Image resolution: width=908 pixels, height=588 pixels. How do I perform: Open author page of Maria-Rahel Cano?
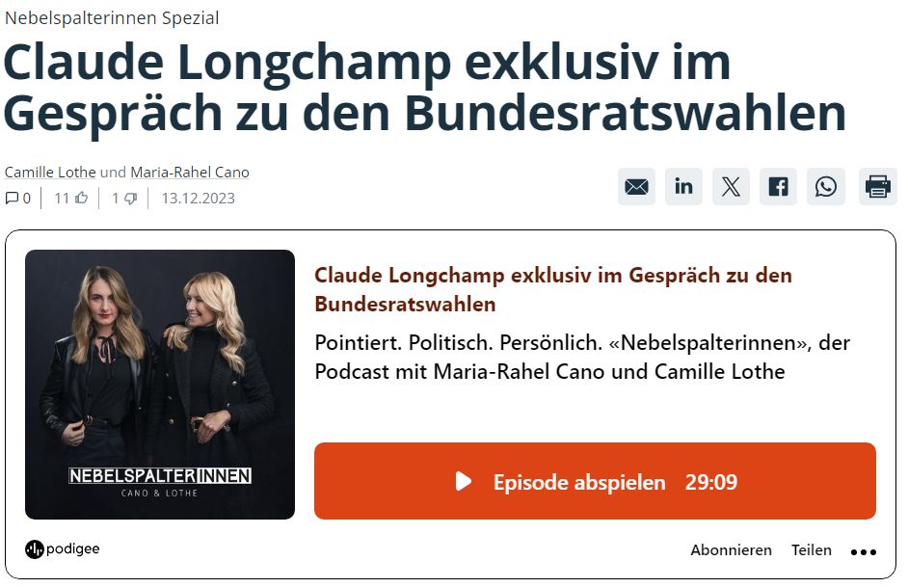[190, 172]
